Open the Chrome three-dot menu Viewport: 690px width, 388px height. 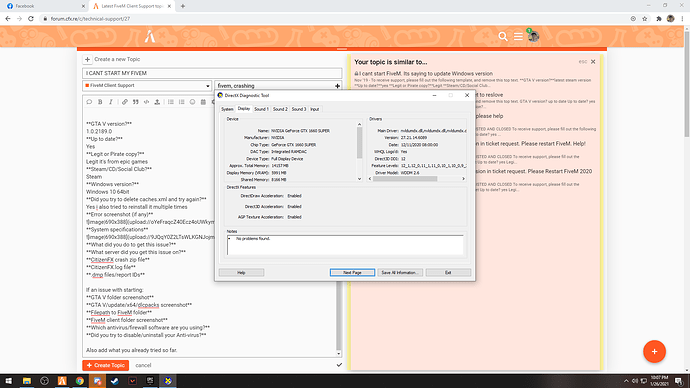coord(683,18)
